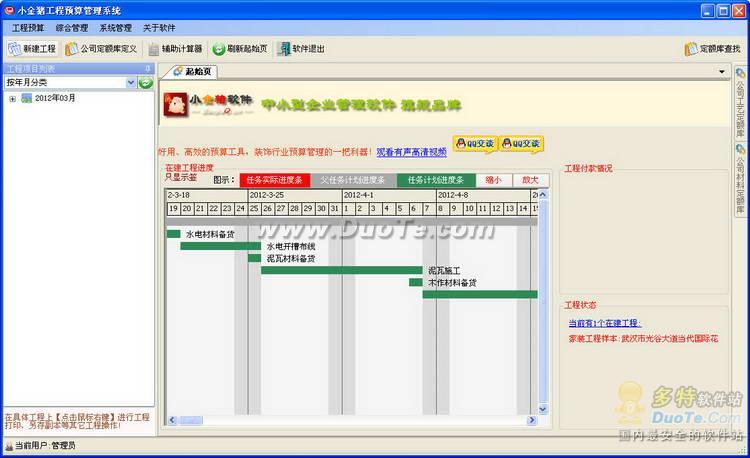This screenshot has width=750, height=458.
Task: Click the user icon beside 当前用户
Action: click(9, 446)
